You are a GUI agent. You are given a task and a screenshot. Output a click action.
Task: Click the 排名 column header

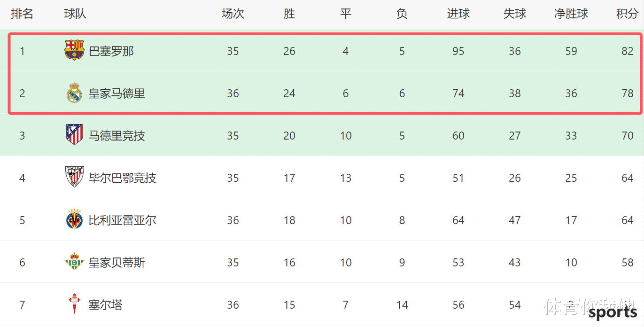click(x=22, y=14)
